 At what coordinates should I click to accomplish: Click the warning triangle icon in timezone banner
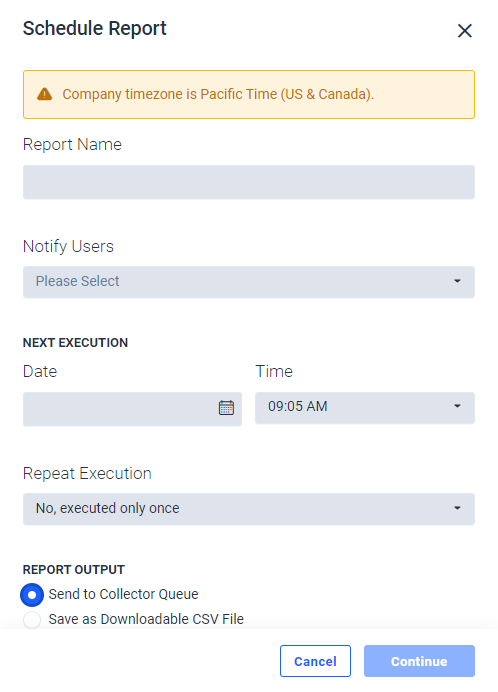click(45, 94)
